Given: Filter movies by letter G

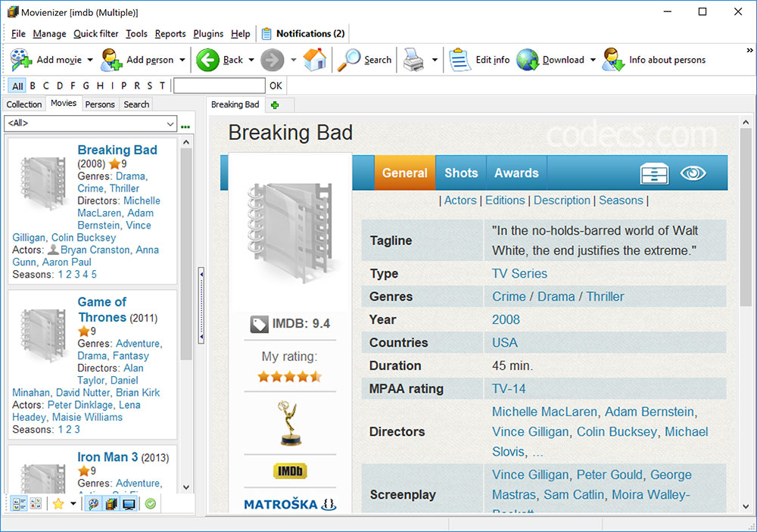Looking at the screenshot, I should (86, 86).
